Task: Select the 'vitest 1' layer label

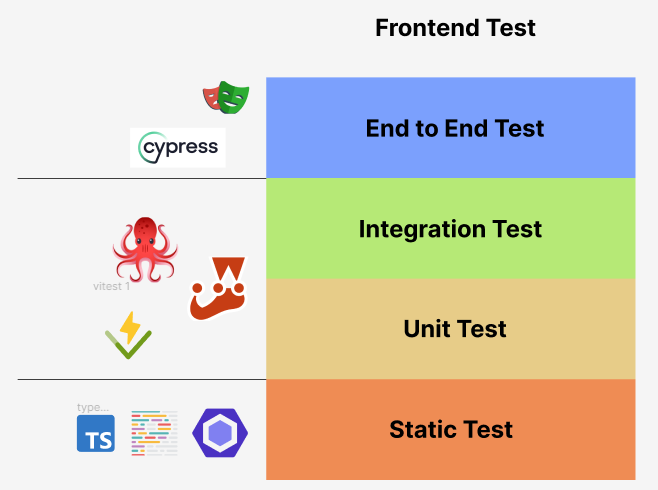Action: [x=111, y=286]
